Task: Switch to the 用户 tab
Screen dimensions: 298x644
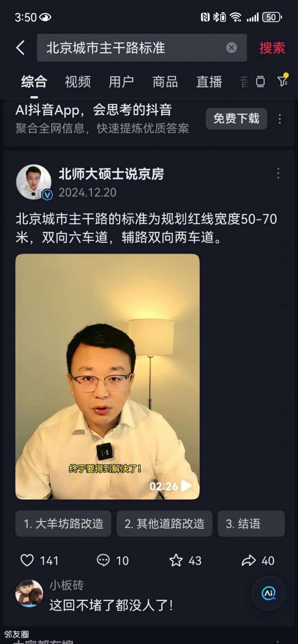Action: click(x=121, y=82)
